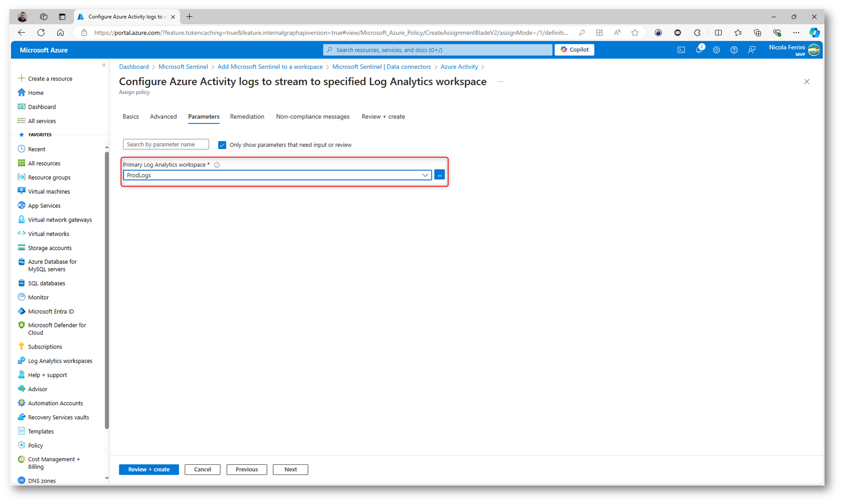The height and width of the screenshot is (504, 843).
Task: Refresh the browser page
Action: pyautogui.click(x=41, y=33)
